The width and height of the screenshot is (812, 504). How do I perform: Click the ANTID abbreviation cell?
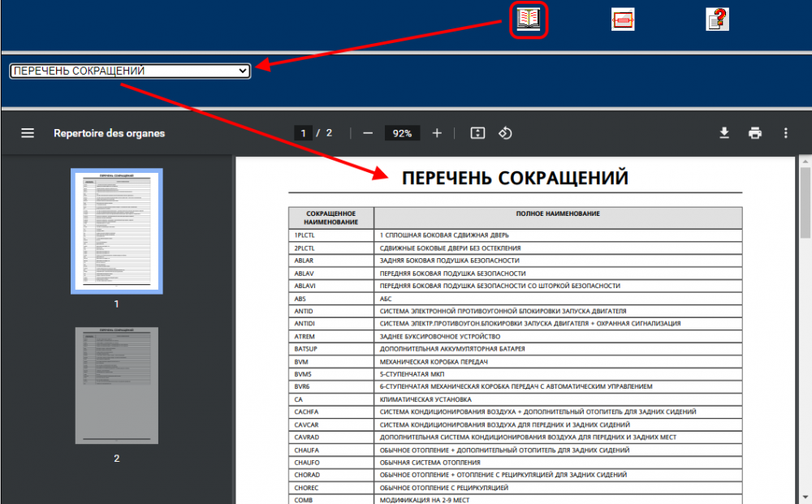(331, 311)
